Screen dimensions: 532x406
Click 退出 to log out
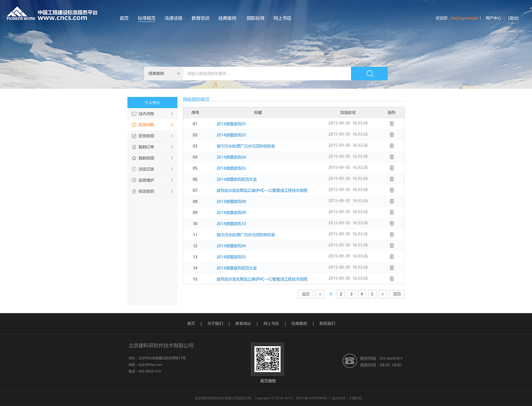point(513,18)
